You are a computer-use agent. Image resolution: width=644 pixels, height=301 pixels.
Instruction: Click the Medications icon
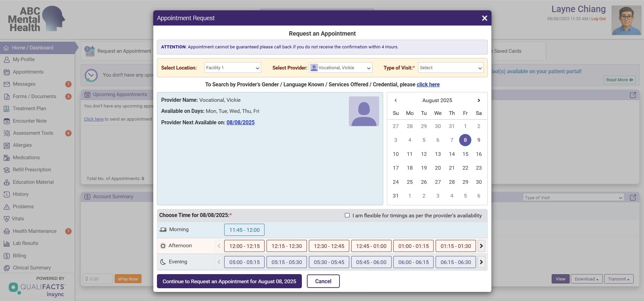(x=6, y=158)
